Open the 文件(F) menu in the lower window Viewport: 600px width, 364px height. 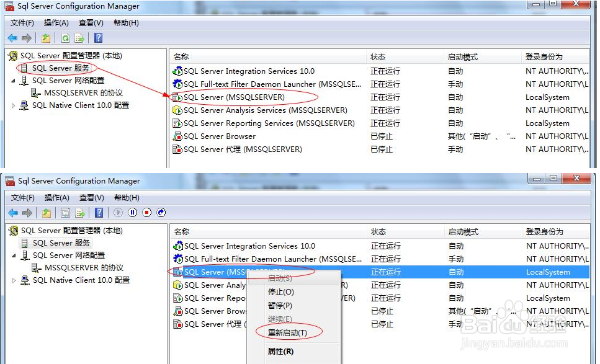pos(23,198)
